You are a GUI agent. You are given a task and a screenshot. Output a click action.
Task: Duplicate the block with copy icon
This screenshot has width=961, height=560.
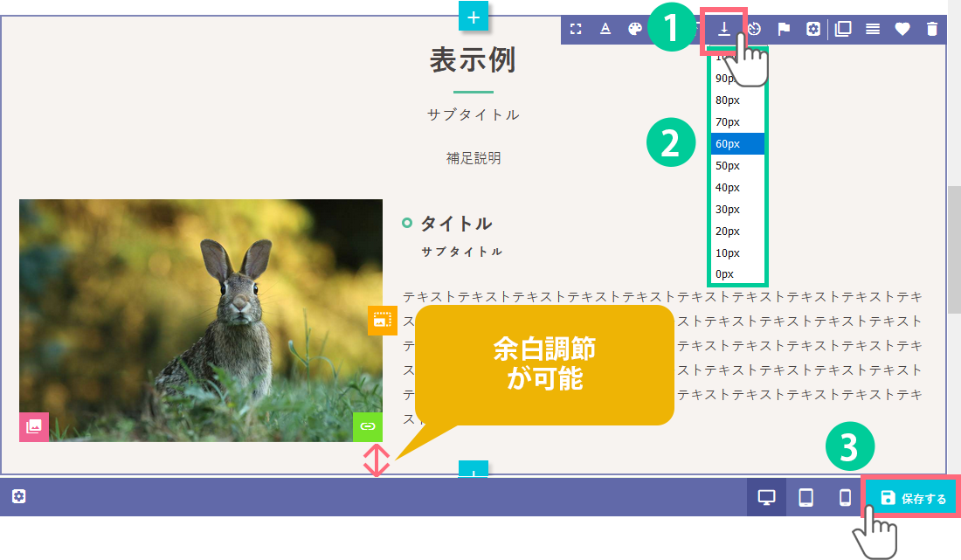(x=843, y=29)
